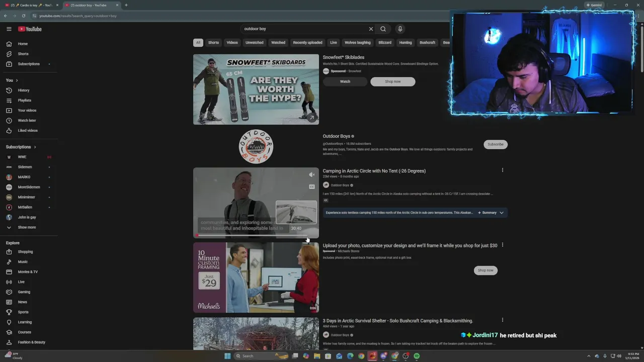644x362 pixels.
Task: Clear the search box with the X
Action: [371, 29]
